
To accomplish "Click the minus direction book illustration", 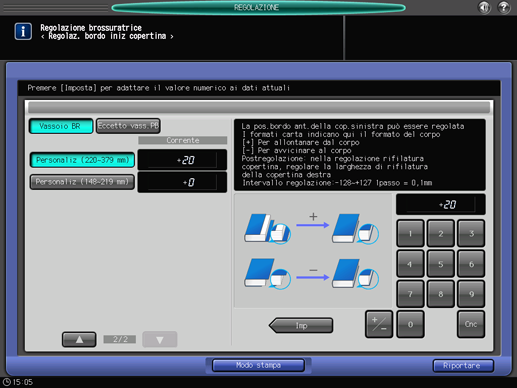I will coord(312,273).
